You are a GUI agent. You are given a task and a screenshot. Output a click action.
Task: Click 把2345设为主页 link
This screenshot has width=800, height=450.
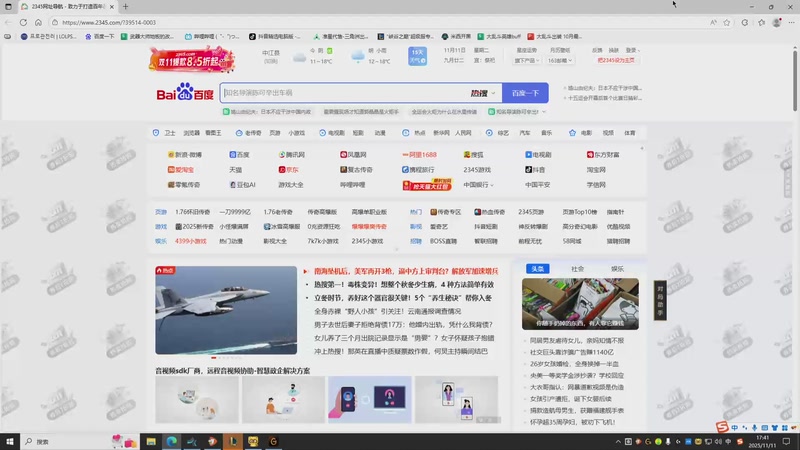pyautogui.click(x=616, y=60)
